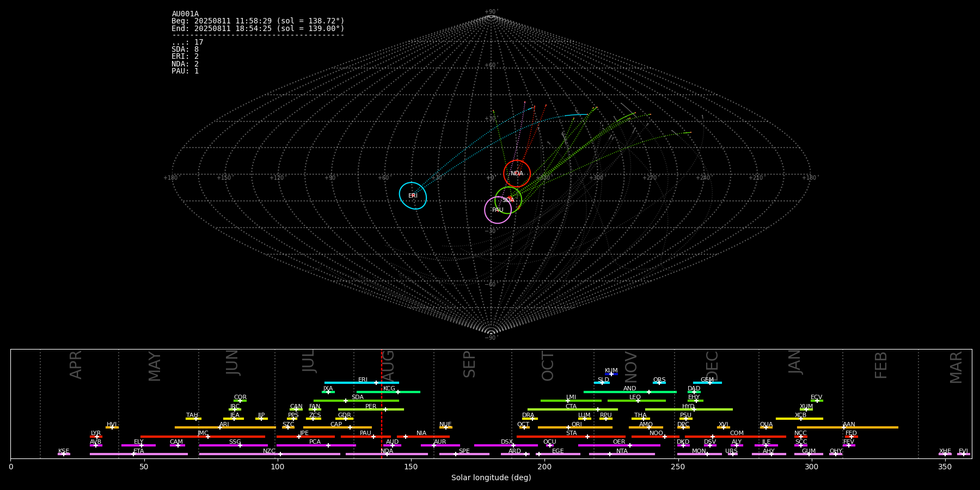Click the green SDA radiant circle on sky map
Viewport: 980px width, 490px height.
(x=508, y=200)
